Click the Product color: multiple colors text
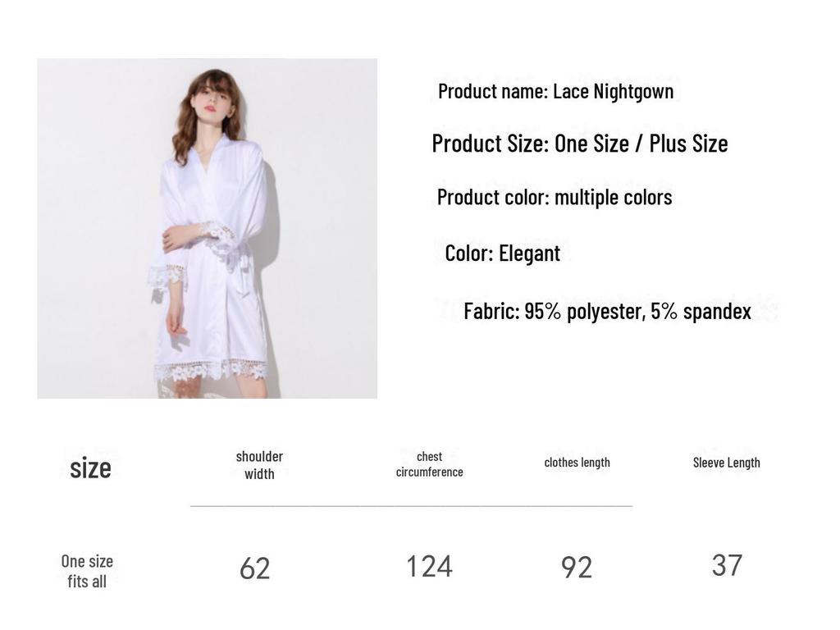 pyautogui.click(x=555, y=197)
